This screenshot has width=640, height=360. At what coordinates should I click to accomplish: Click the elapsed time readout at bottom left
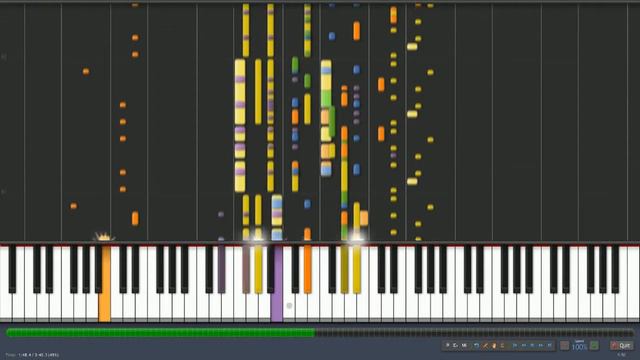[x=33, y=355]
